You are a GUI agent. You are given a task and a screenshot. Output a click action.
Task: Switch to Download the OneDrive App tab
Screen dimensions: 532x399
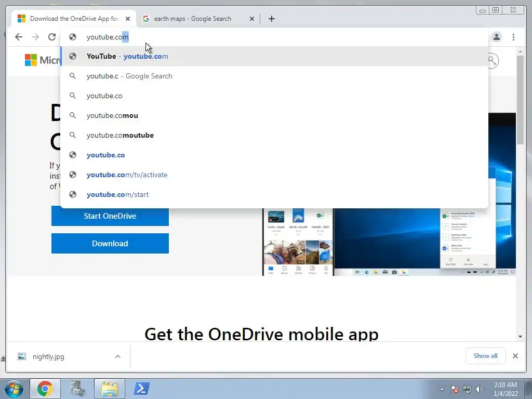[74, 19]
